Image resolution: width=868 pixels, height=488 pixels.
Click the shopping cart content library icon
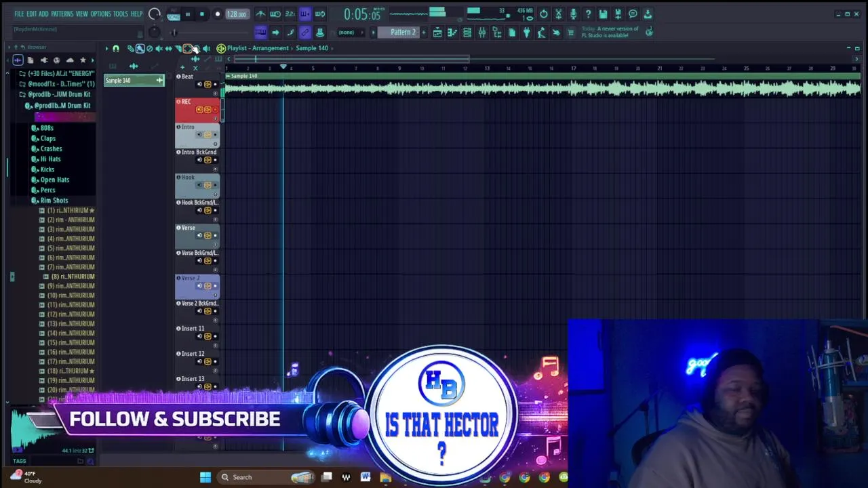pos(571,33)
